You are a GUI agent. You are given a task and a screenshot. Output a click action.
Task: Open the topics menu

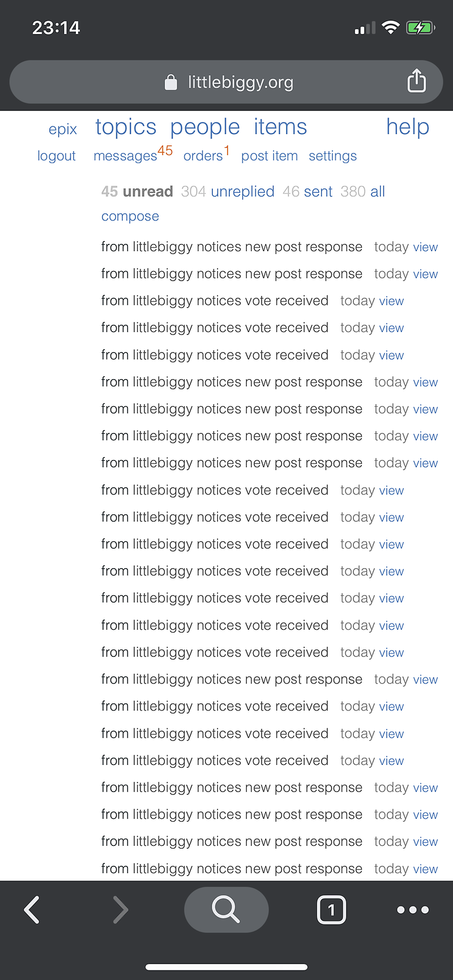point(126,127)
